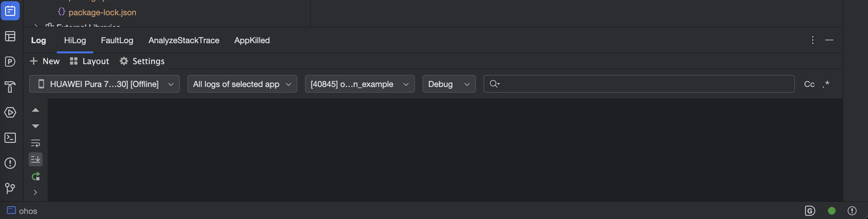Toggle scroll to end of log

pos(35,159)
